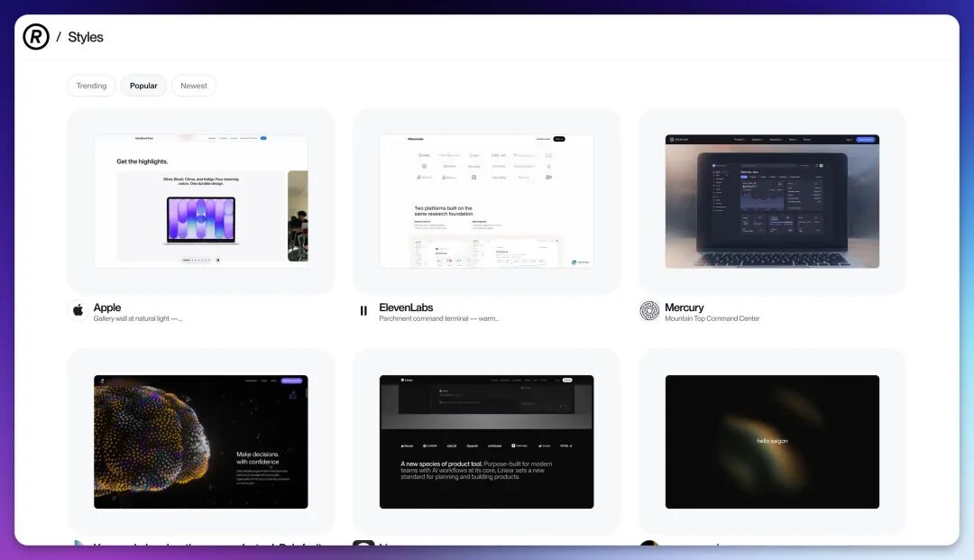974x560 pixels.
Task: Open the Mercury laptop preview thumbnail
Action: pyautogui.click(x=772, y=201)
